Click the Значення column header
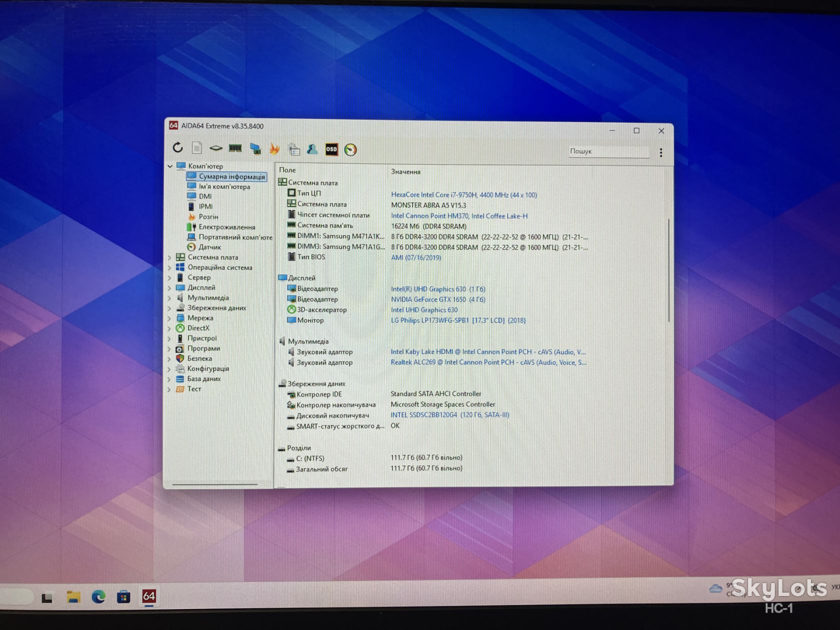The height and width of the screenshot is (630, 840). coord(405,171)
